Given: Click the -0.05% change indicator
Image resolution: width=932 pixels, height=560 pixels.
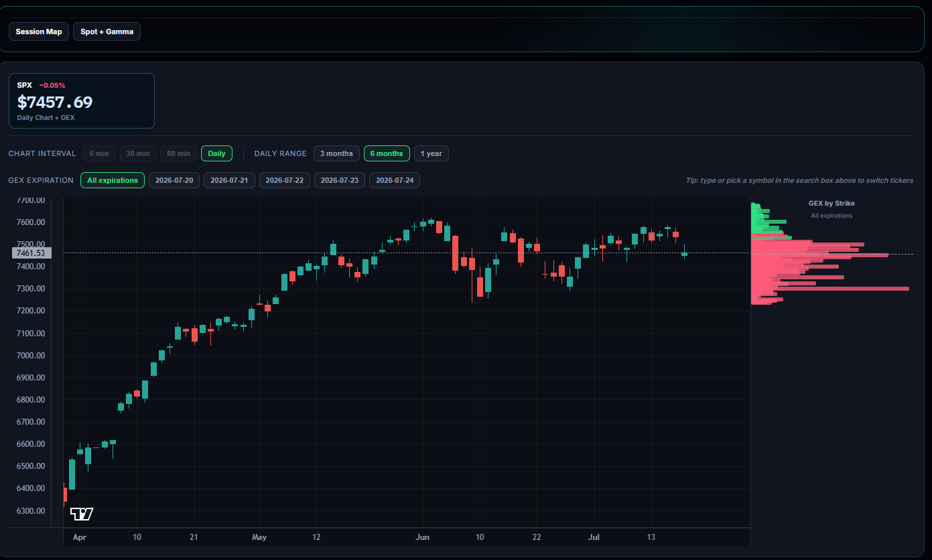Looking at the screenshot, I should click(52, 85).
